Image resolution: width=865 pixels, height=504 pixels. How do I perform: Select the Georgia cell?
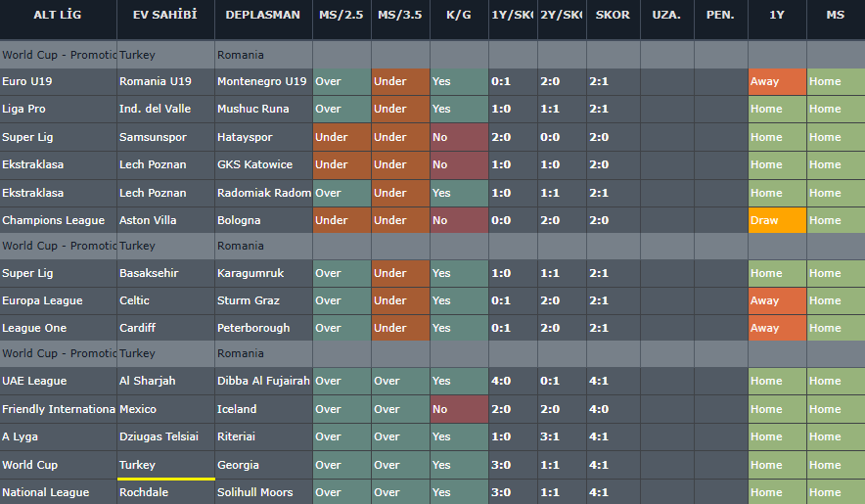(x=263, y=465)
